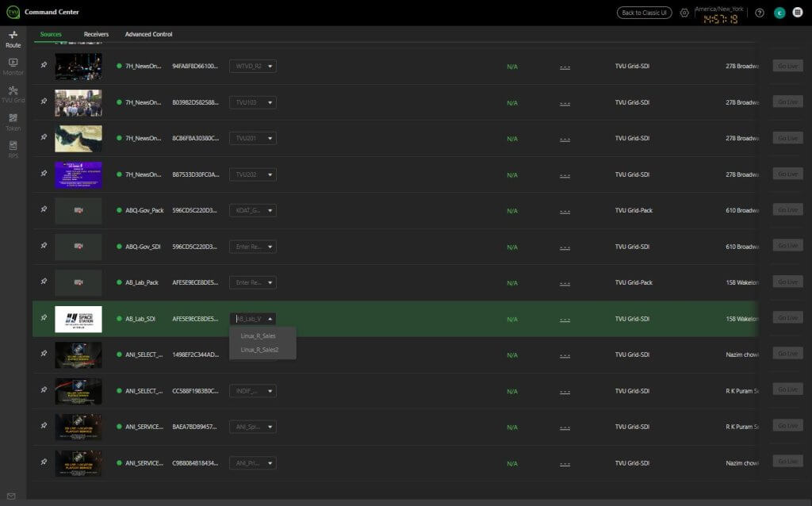Expand the INDIF receiver dropdown

[x=253, y=390]
